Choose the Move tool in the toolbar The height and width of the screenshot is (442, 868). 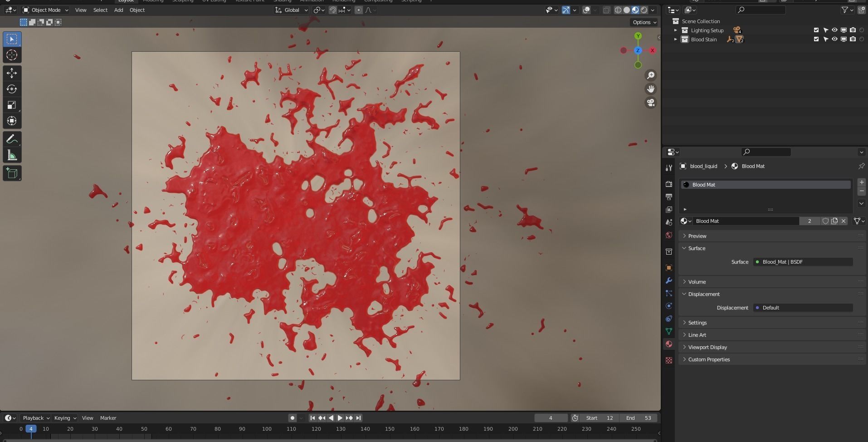[12, 73]
